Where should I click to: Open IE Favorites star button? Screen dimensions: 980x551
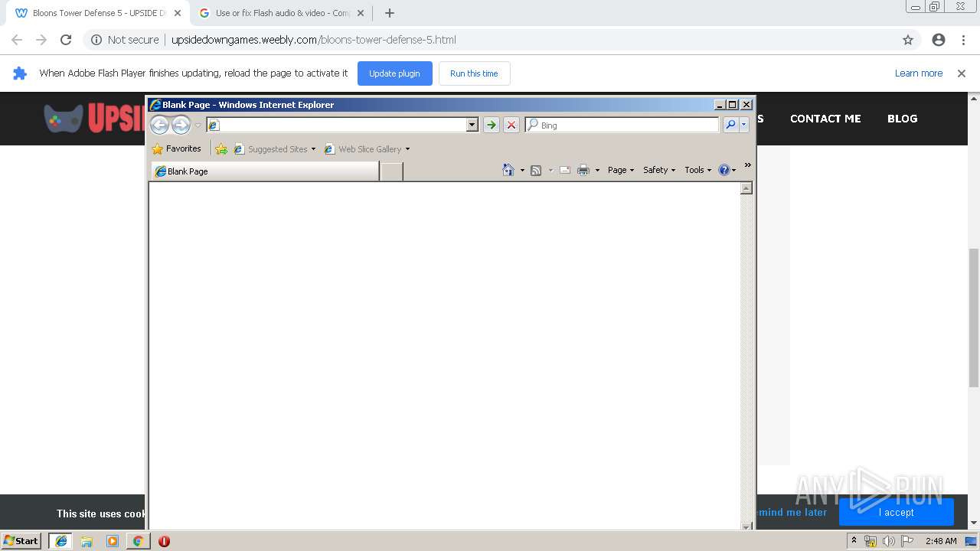point(177,148)
